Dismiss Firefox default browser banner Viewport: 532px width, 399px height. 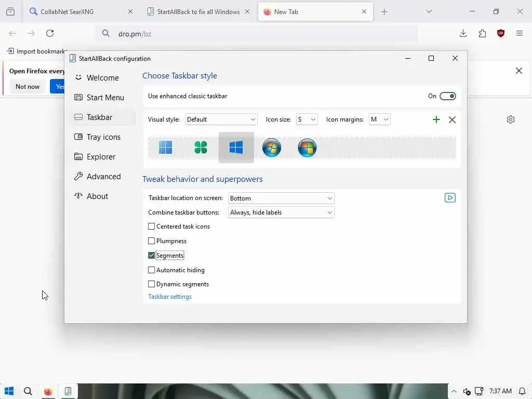pos(519,71)
